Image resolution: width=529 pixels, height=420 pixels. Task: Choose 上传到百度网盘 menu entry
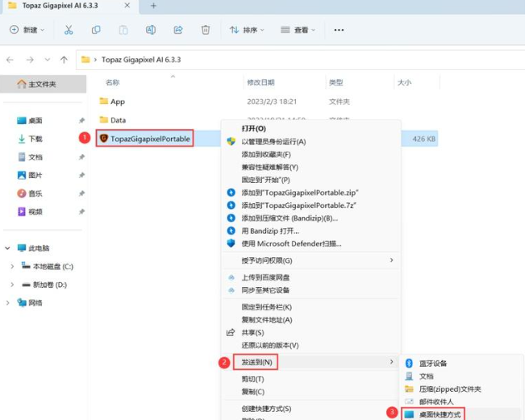[x=265, y=277]
